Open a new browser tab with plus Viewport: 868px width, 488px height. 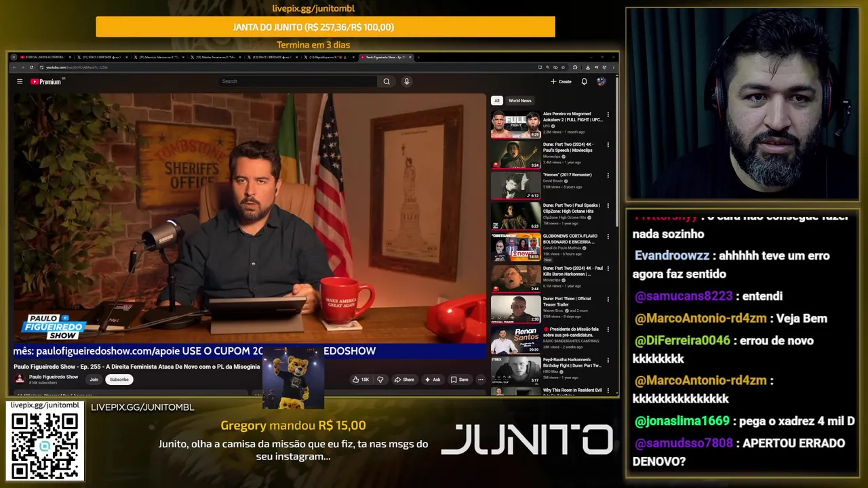click(x=418, y=57)
